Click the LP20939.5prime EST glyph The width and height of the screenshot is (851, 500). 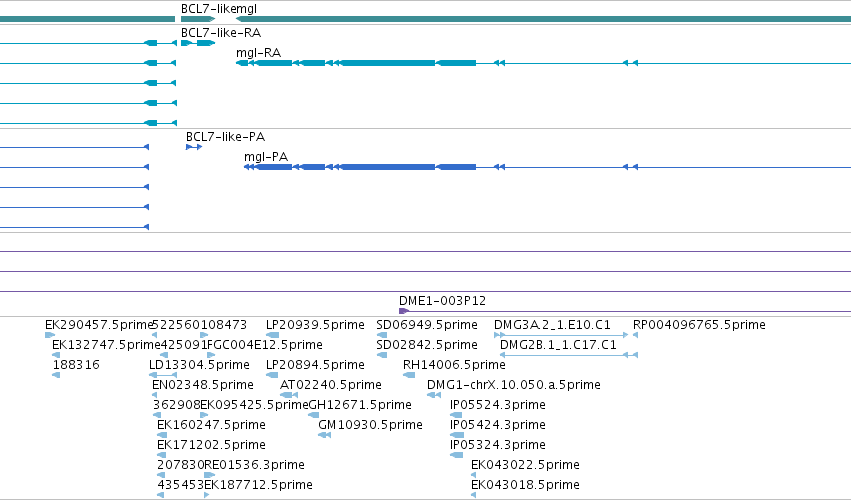(272, 335)
